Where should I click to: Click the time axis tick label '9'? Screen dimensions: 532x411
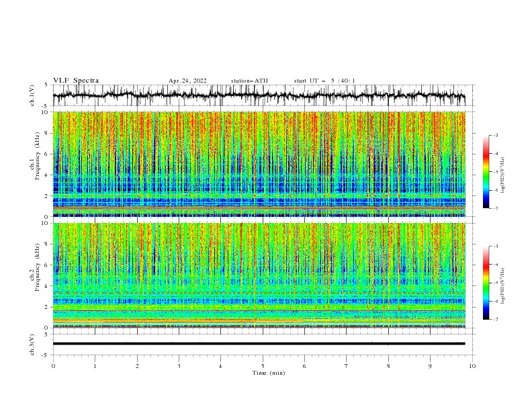430,366
